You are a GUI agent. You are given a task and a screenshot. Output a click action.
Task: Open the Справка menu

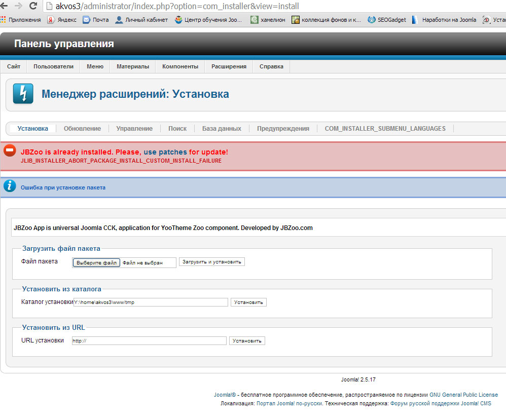271,66
